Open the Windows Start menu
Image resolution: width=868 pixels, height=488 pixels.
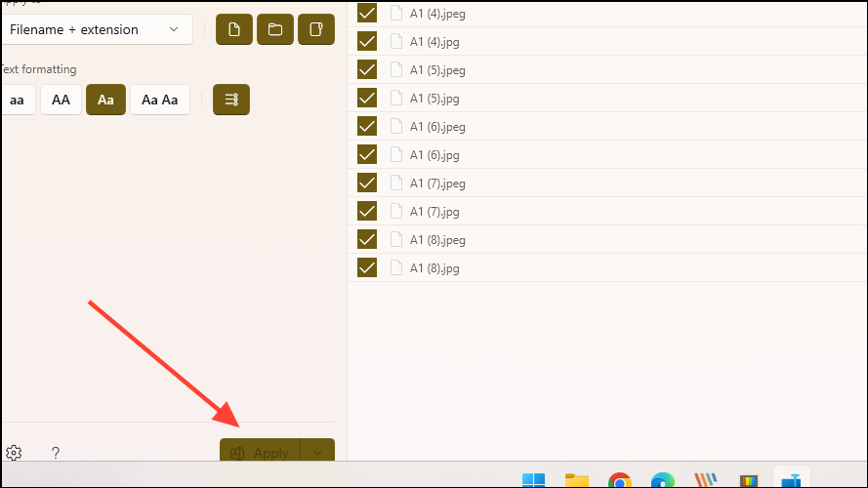[534, 479]
